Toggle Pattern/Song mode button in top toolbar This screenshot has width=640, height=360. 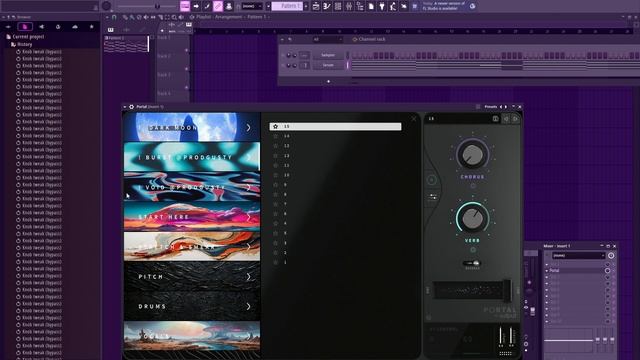[185, 6]
